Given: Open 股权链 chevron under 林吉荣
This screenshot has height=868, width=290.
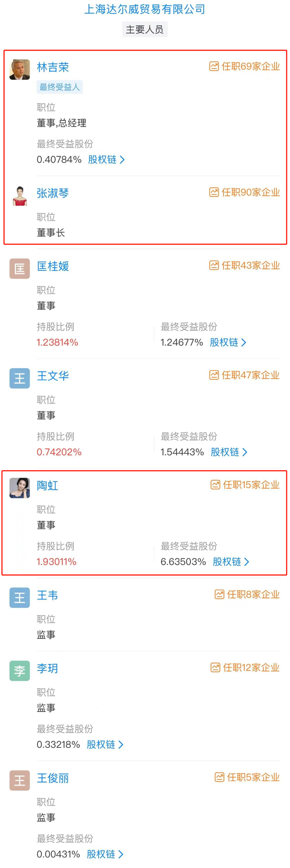Looking at the screenshot, I should pos(122,160).
